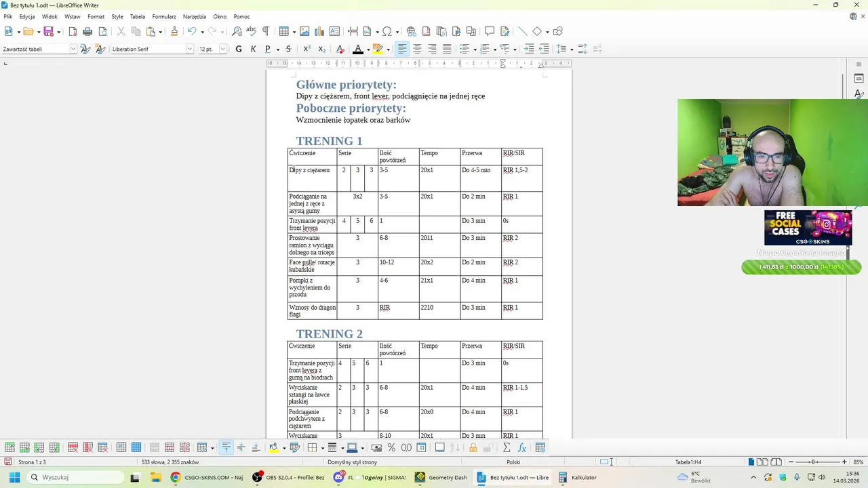Select the Line drawing tool

pyautogui.click(x=522, y=31)
